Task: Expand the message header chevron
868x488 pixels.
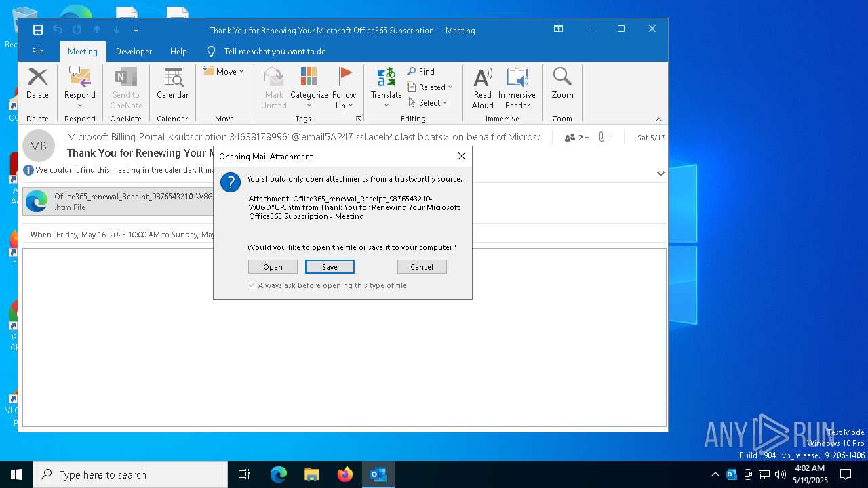Action: click(x=660, y=174)
